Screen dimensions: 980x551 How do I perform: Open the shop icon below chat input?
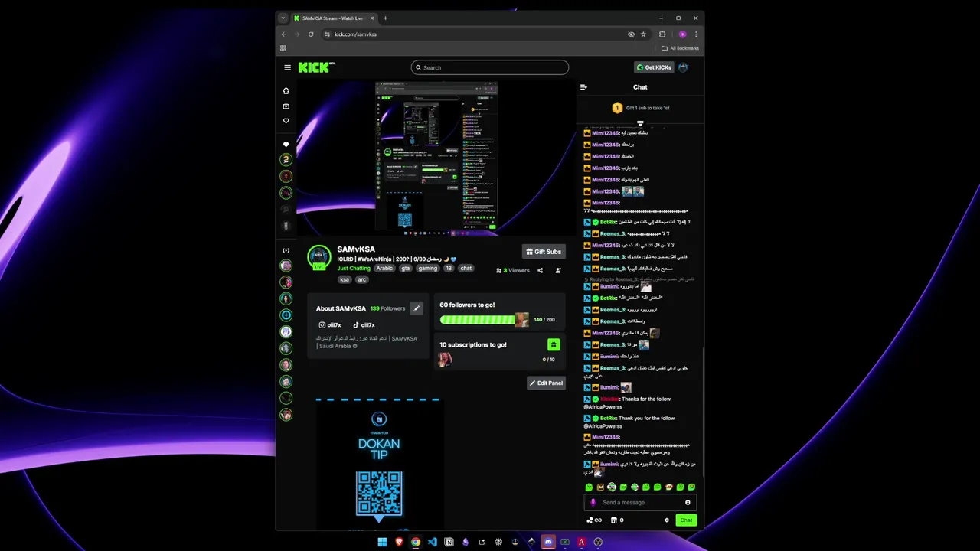[616, 520]
